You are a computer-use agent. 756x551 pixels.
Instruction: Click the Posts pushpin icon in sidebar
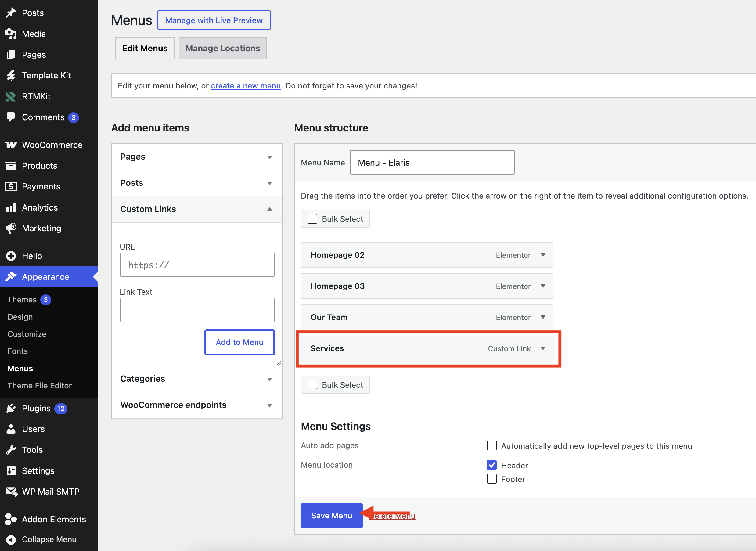(x=11, y=13)
